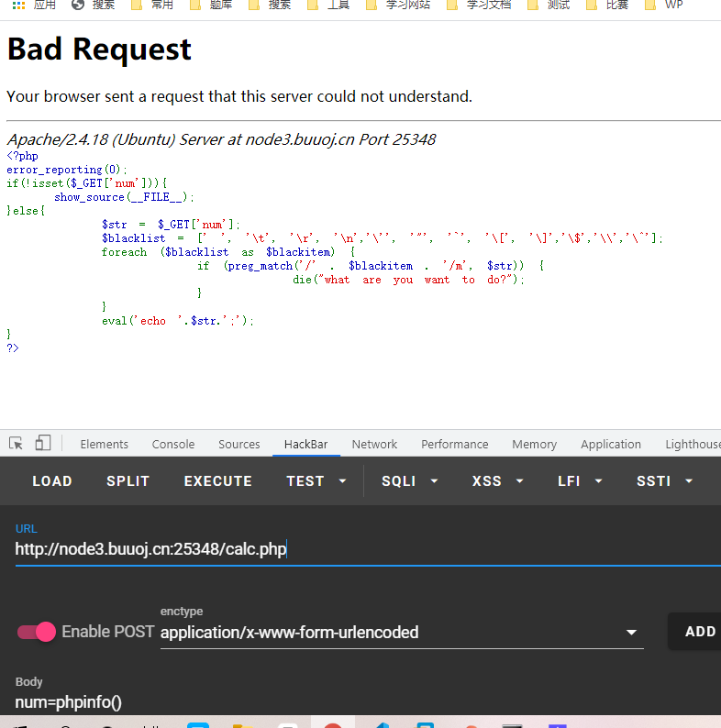Open the 比赛 bookmark folder

[x=608, y=5]
